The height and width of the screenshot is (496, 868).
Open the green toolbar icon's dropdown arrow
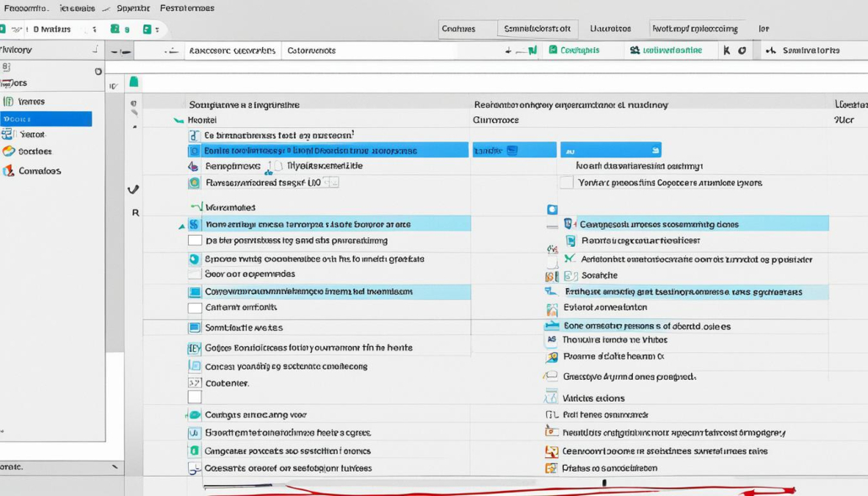click(158, 29)
